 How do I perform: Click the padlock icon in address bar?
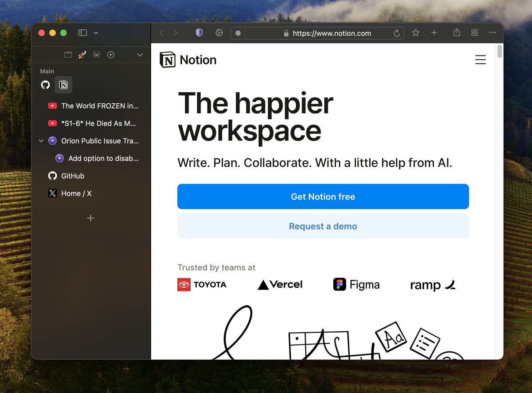[x=286, y=33]
